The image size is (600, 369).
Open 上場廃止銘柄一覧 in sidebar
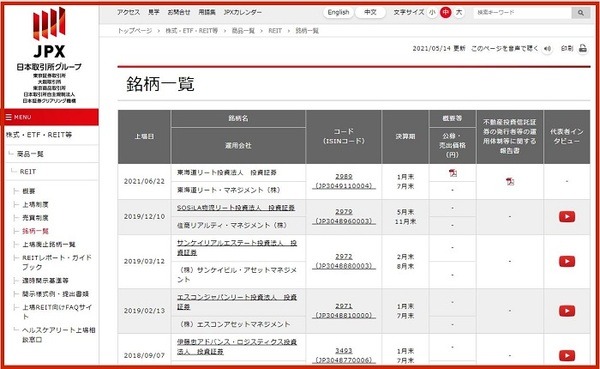click(x=49, y=245)
